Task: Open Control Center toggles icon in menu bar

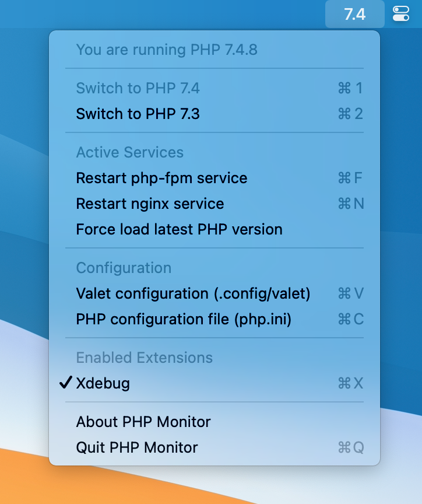Action: coord(401,14)
